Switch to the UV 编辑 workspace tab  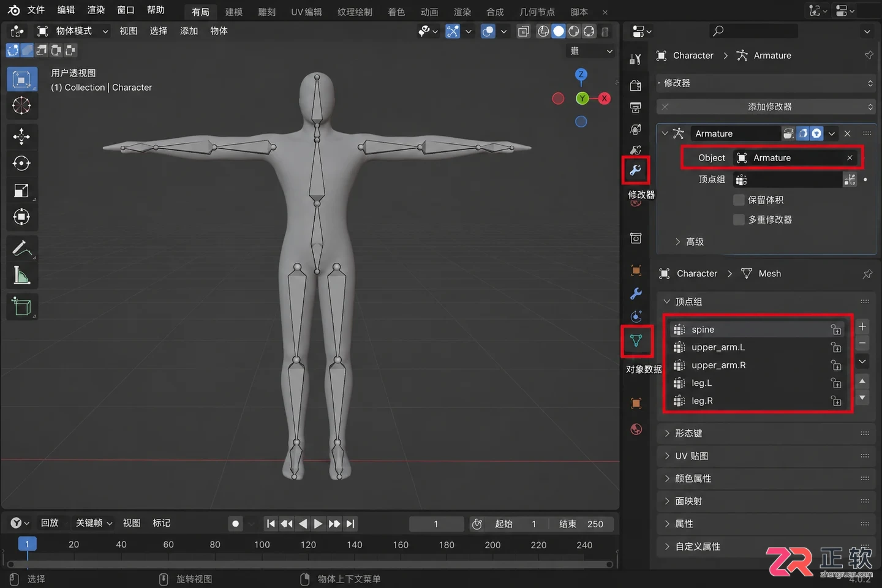click(306, 12)
